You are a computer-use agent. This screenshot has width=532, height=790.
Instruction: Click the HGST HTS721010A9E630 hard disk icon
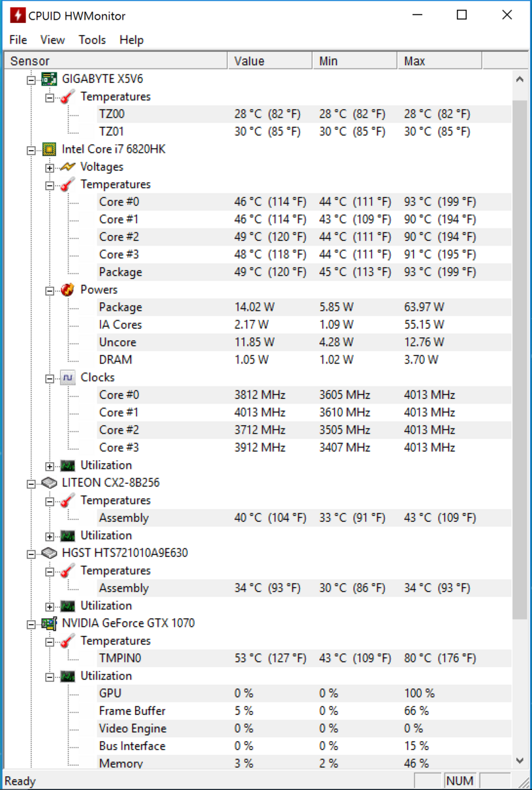point(48,553)
